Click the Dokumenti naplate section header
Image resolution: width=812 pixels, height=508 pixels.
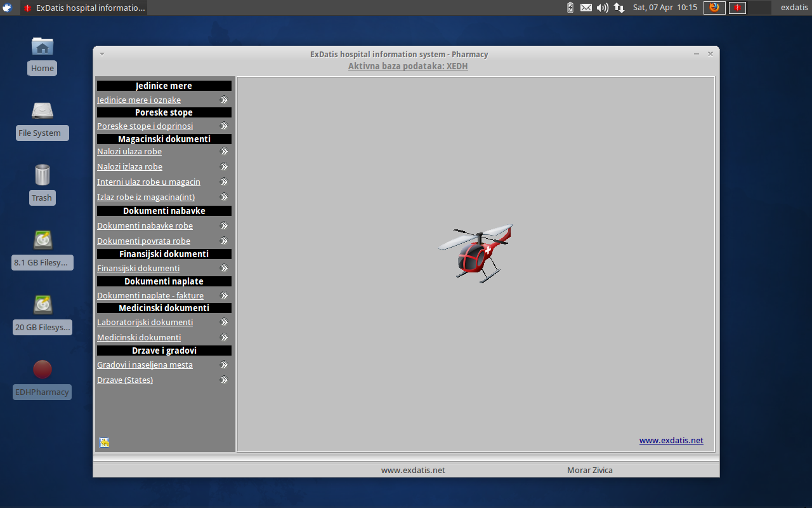point(164,281)
